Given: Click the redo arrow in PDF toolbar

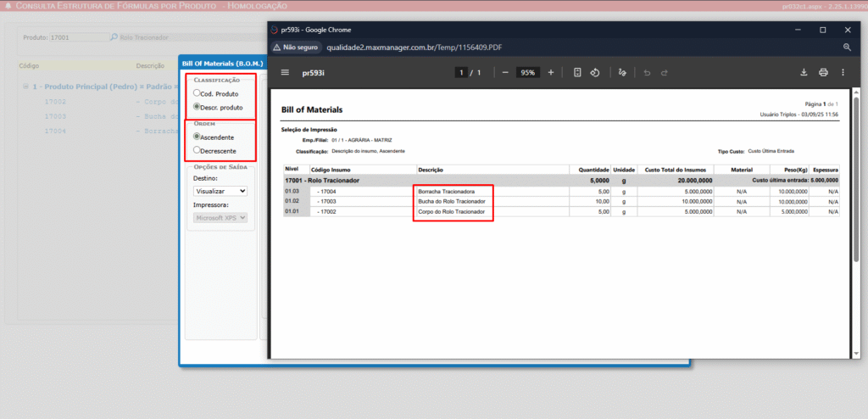Looking at the screenshot, I should [665, 73].
